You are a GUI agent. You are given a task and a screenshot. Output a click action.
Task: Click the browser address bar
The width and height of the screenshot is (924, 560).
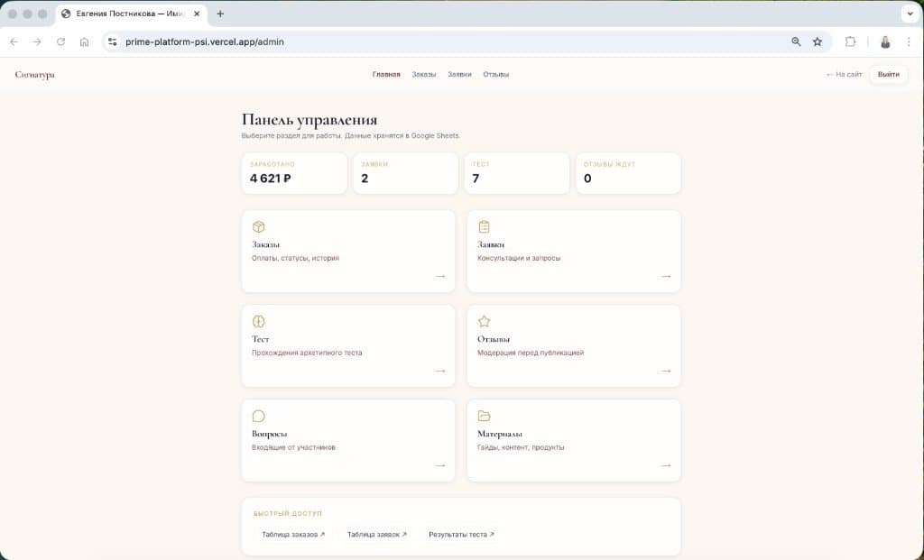click(x=361, y=41)
